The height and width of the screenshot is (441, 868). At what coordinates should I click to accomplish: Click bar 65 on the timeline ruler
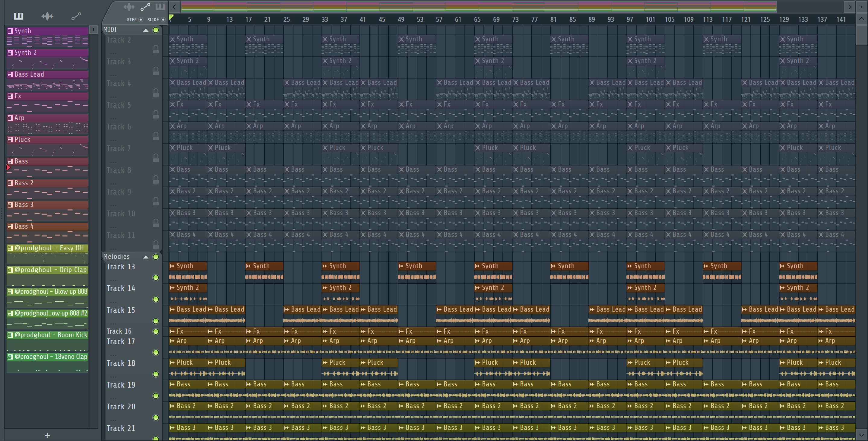(477, 20)
